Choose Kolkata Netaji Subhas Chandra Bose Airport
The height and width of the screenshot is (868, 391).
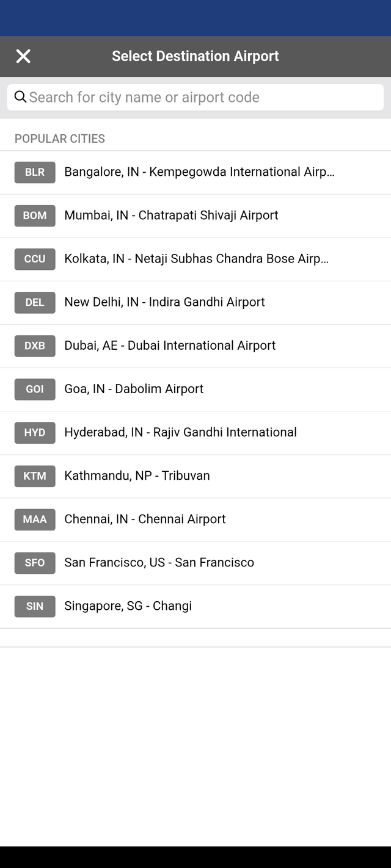click(195, 259)
